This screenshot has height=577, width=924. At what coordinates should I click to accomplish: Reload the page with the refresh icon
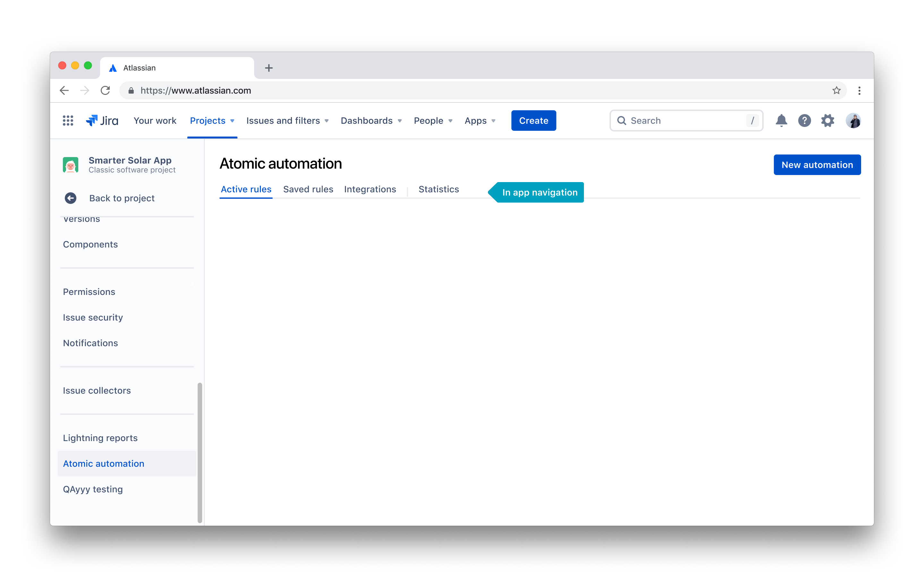106,90
